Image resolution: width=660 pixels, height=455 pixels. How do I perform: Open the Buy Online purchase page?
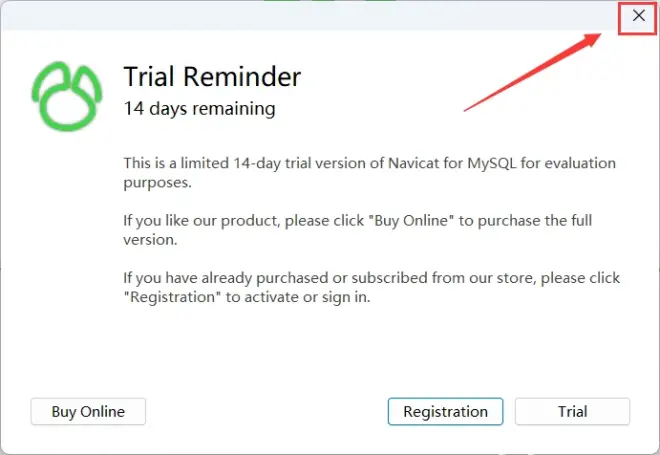88,411
